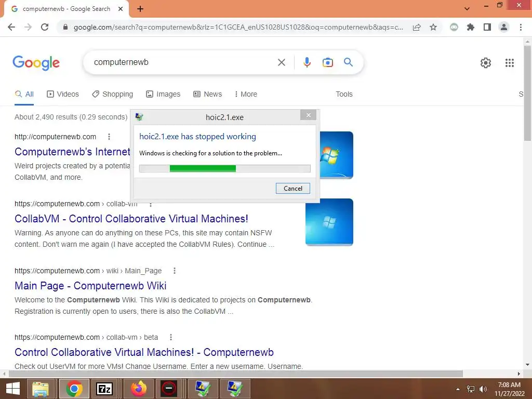This screenshot has width=532, height=399.
Task: Click the padlock site info icon
Action: click(x=65, y=27)
